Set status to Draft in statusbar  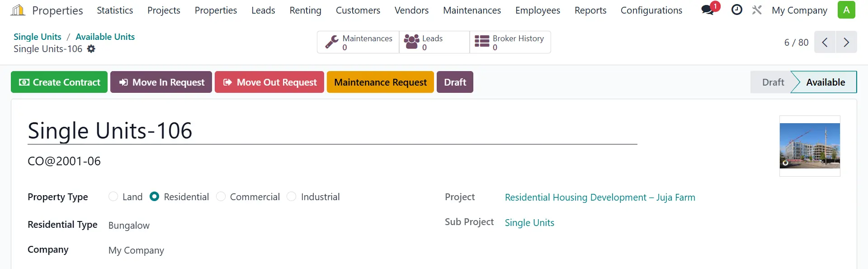[773, 82]
